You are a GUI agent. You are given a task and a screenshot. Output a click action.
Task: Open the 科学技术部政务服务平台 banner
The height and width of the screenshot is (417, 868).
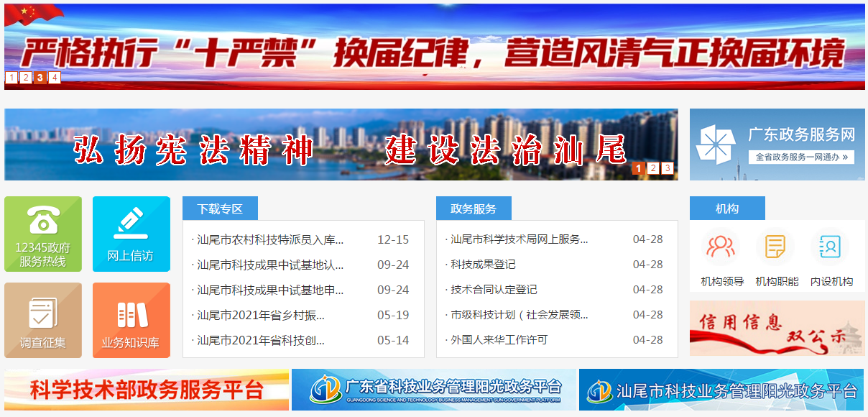147,390
